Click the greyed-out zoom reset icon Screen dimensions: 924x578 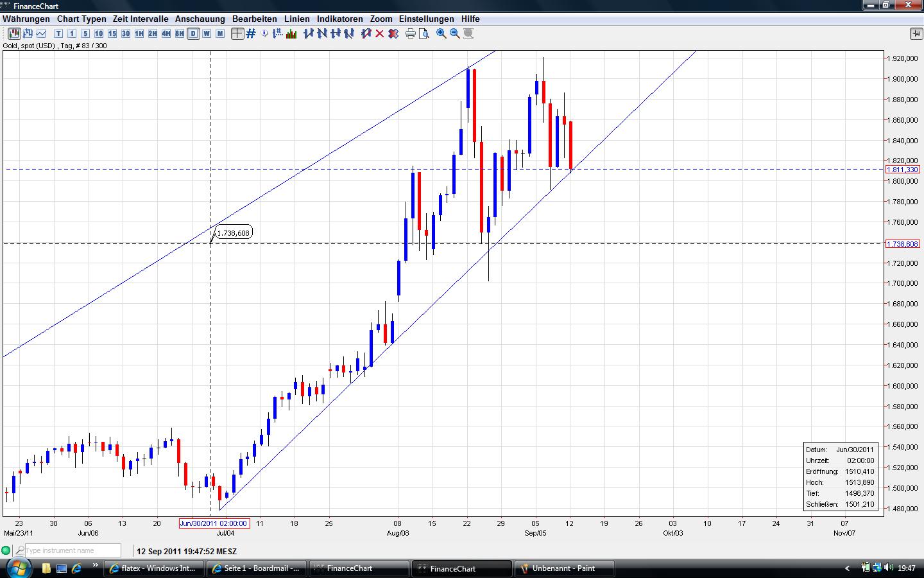click(x=468, y=33)
